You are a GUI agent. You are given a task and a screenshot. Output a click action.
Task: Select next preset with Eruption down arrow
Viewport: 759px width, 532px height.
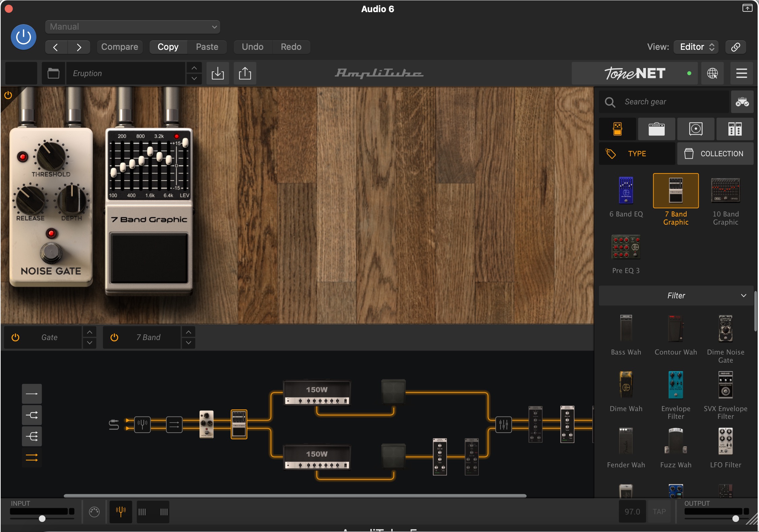(x=194, y=78)
